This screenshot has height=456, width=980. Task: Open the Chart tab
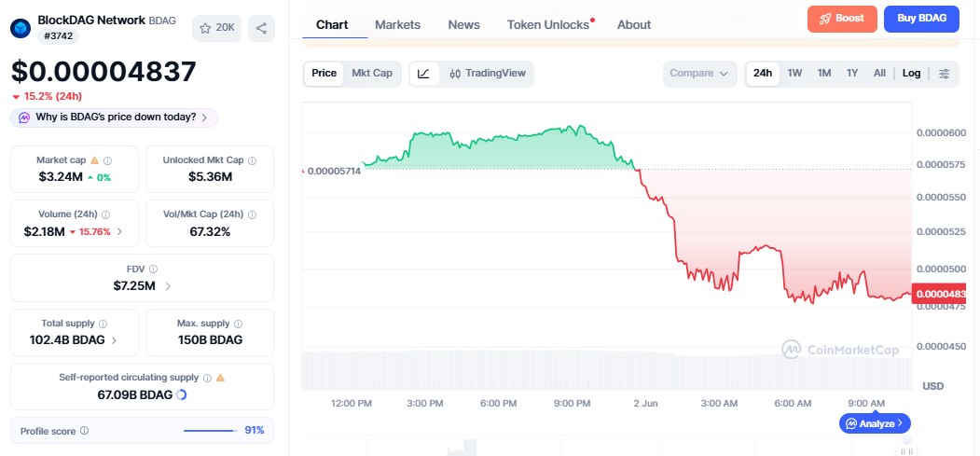(332, 25)
